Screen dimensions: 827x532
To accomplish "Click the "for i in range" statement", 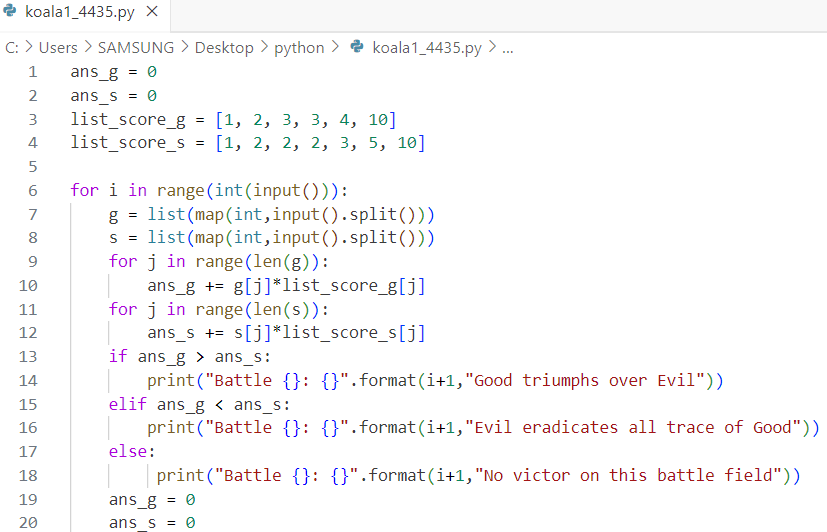I will [209, 190].
